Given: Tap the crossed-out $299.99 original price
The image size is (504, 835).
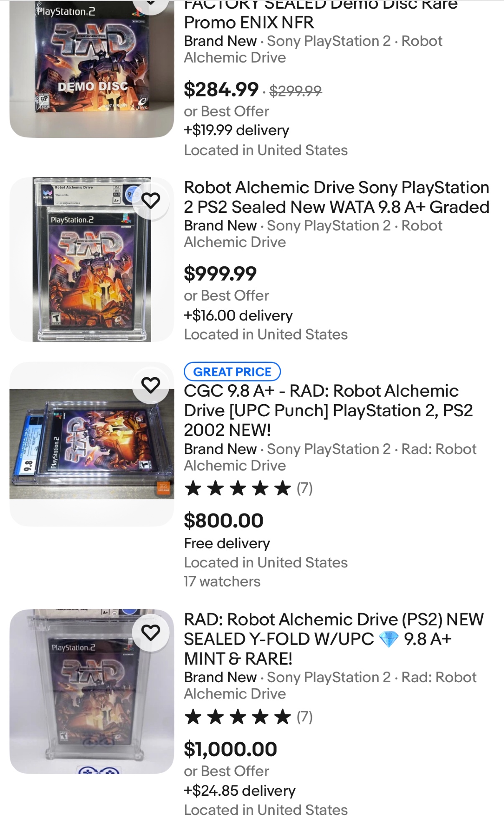Looking at the screenshot, I should pyautogui.click(x=296, y=91).
